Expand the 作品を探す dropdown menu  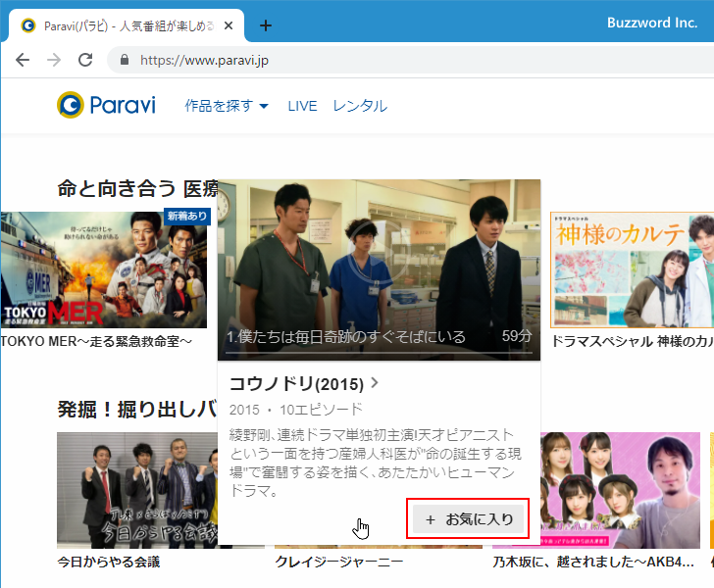click(227, 106)
